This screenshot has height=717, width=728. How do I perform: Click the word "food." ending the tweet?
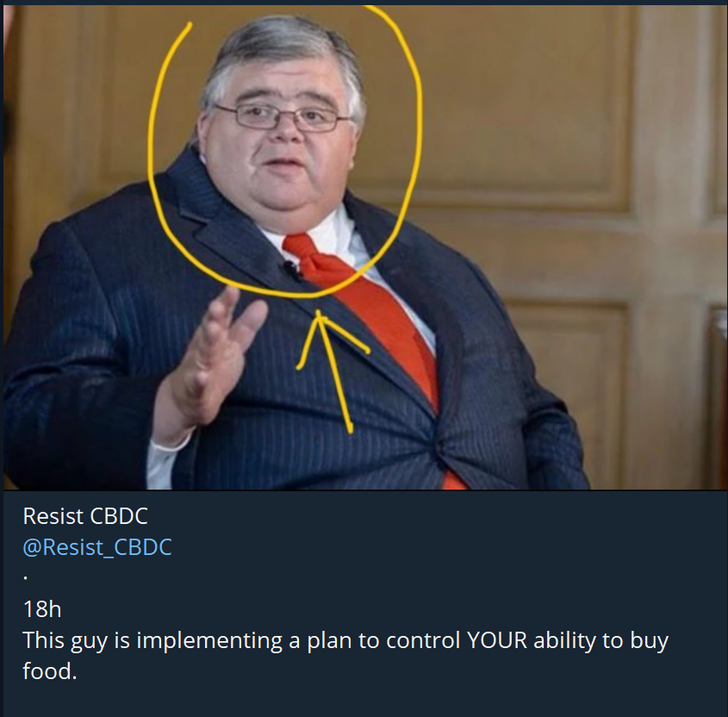click(x=50, y=671)
